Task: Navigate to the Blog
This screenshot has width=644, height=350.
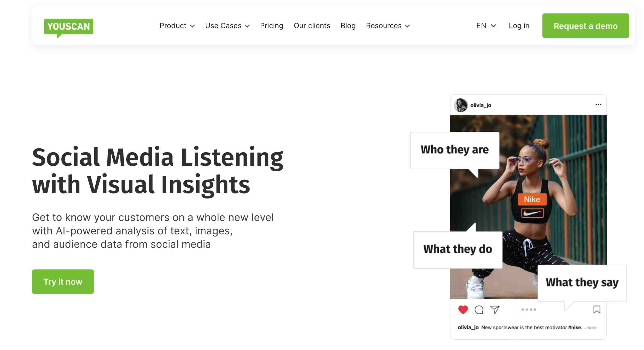Action: [348, 26]
